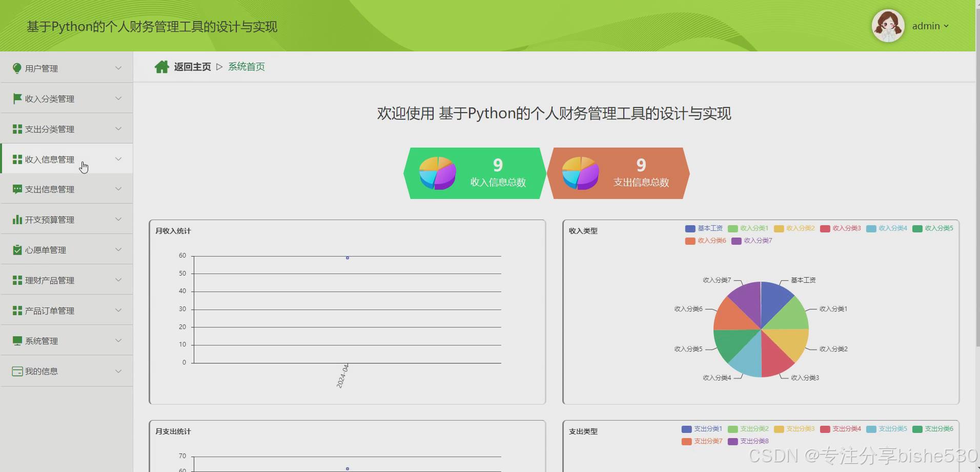The height and width of the screenshot is (472, 980).
Task: Toggle 基本工资 in the income type legend
Action: coord(709,228)
